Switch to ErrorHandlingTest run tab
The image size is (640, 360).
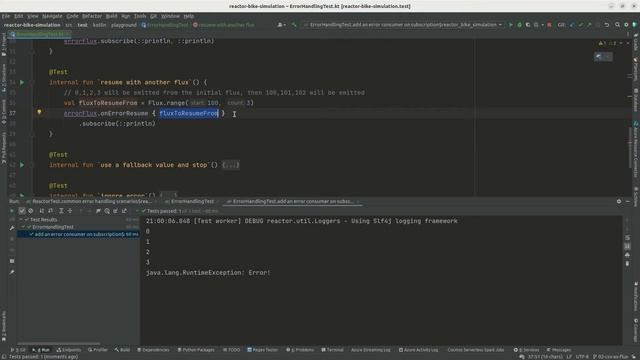click(x=192, y=201)
